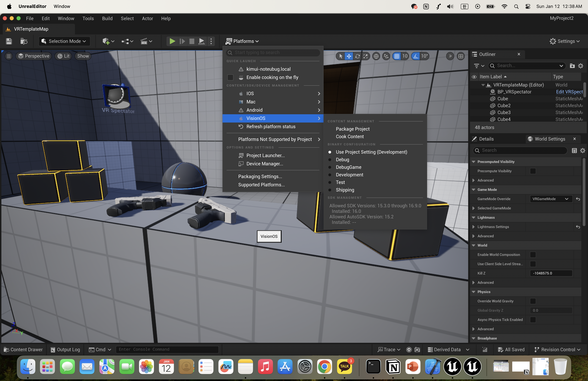Start Play in Editor with the green play button

pos(172,41)
